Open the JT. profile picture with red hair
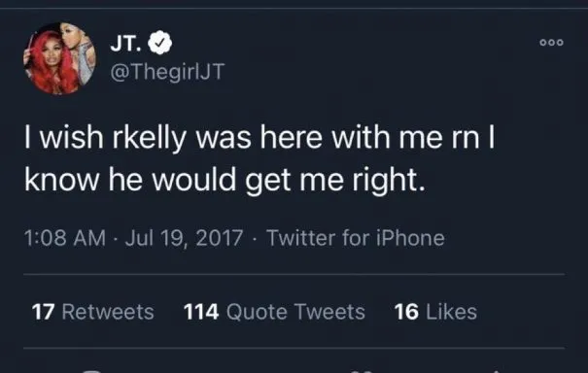This screenshot has width=588, height=373. coord(59,58)
